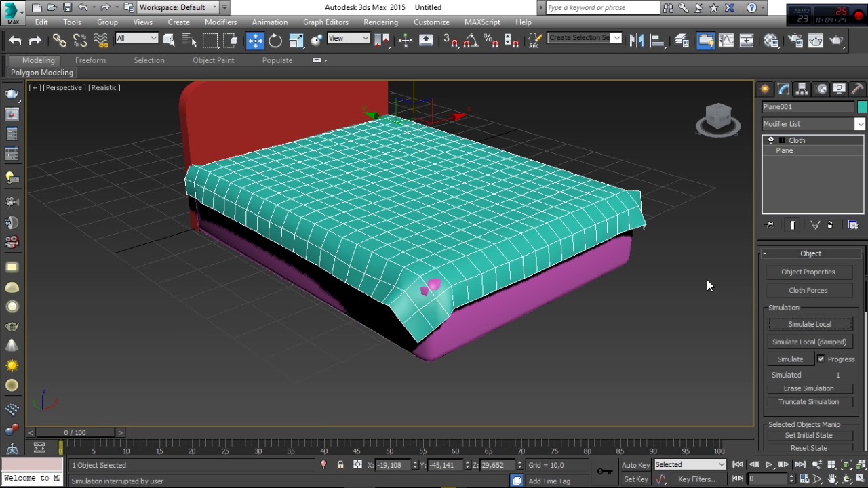Click the Edit Named Selection Sets icon
The height and width of the screenshot is (488, 868).
535,41
